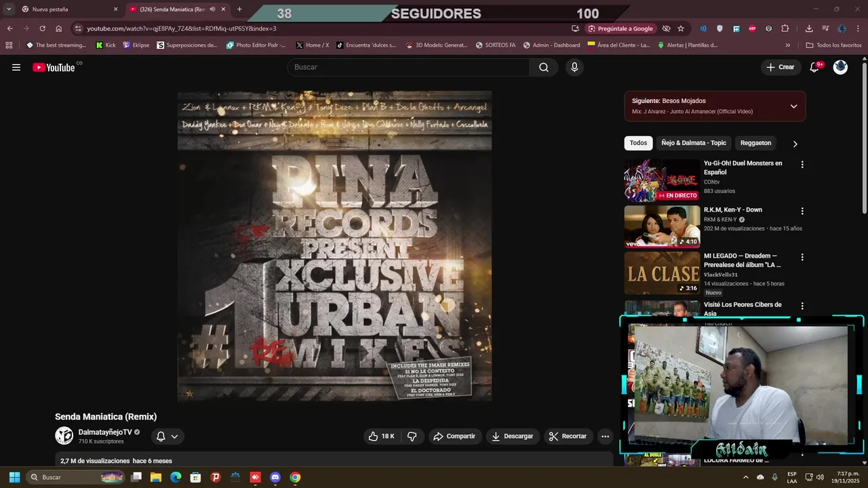The width and height of the screenshot is (868, 488).
Task: Open the site information icon in address bar
Action: click(78, 28)
